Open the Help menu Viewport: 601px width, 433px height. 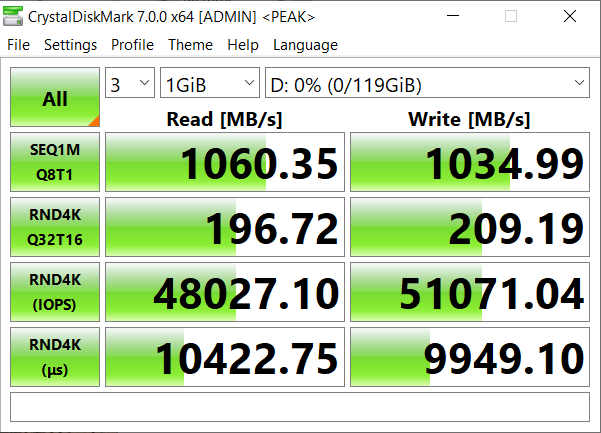[x=243, y=45]
